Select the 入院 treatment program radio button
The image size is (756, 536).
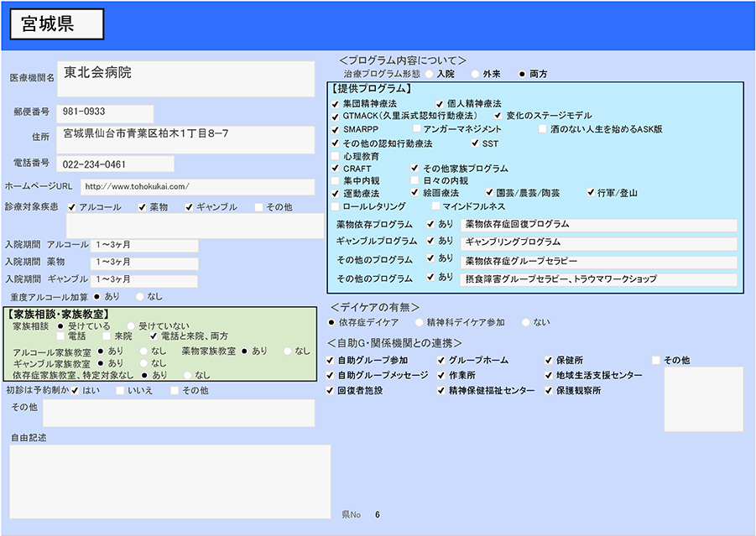(x=430, y=74)
